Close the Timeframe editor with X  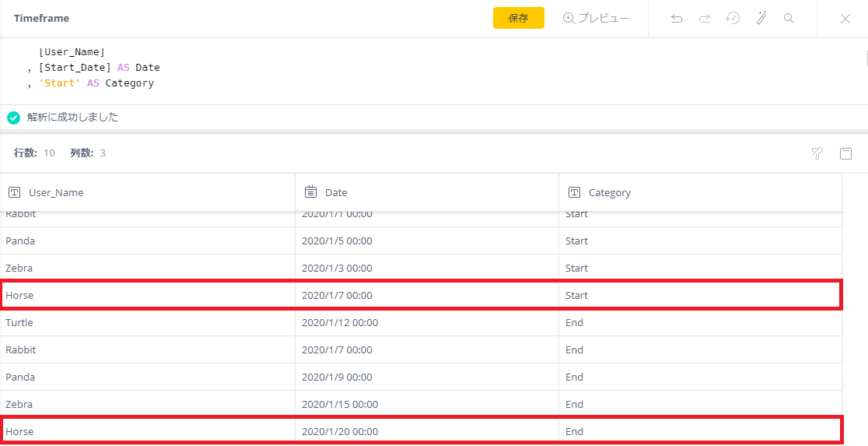point(845,18)
